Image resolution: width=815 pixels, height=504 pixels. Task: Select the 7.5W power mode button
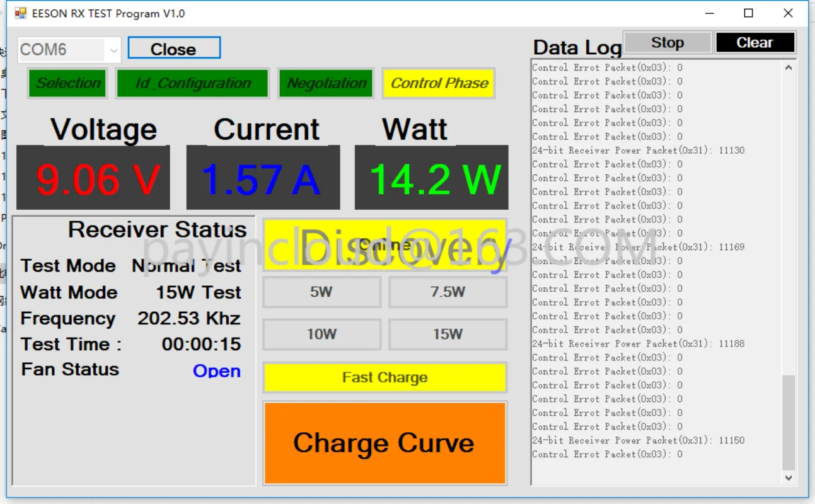pos(448,292)
